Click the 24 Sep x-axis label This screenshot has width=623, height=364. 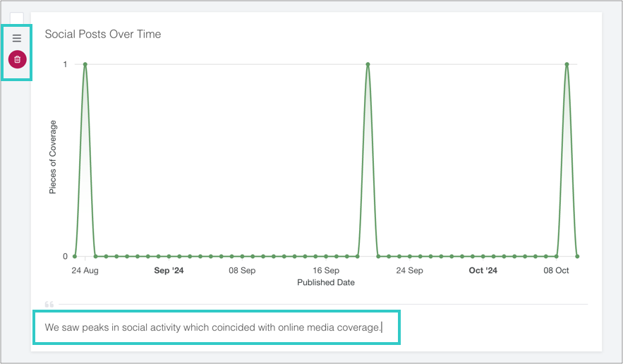click(x=409, y=271)
